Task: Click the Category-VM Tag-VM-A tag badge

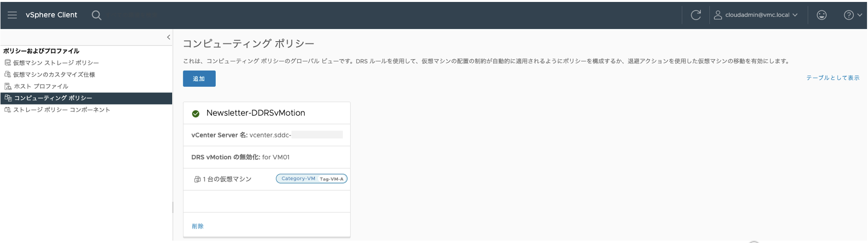Action: [311, 179]
